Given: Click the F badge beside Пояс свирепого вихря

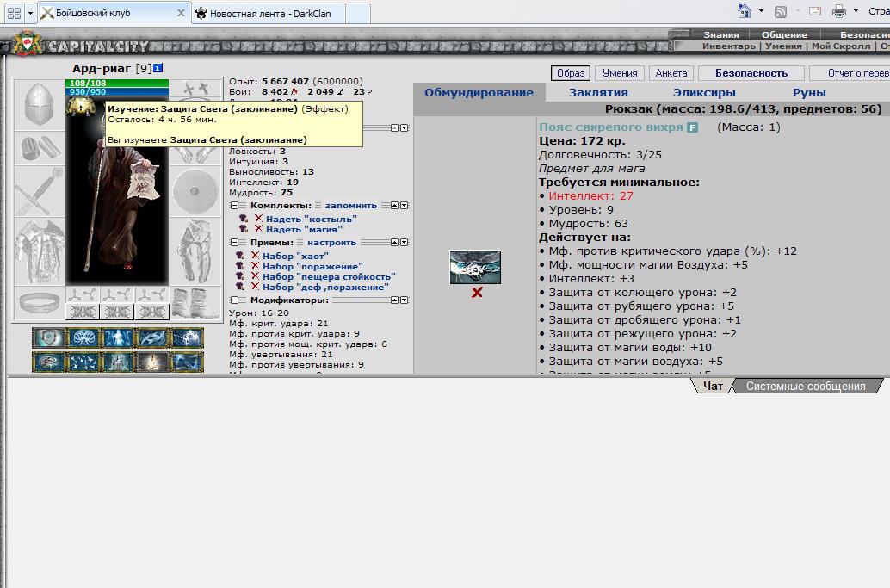Looking at the screenshot, I should point(692,127).
